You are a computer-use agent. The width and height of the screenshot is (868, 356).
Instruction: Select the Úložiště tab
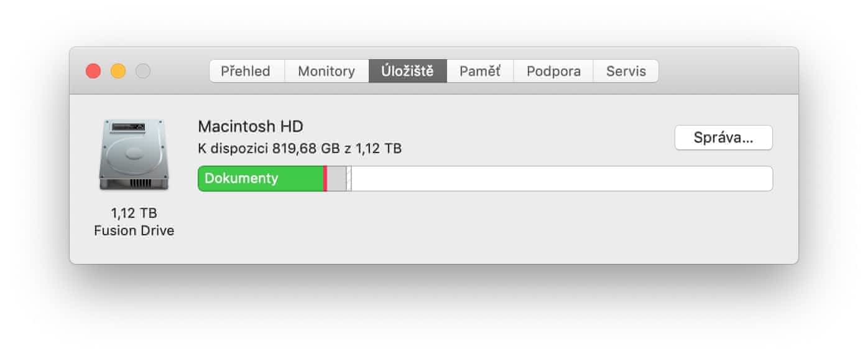[407, 71]
